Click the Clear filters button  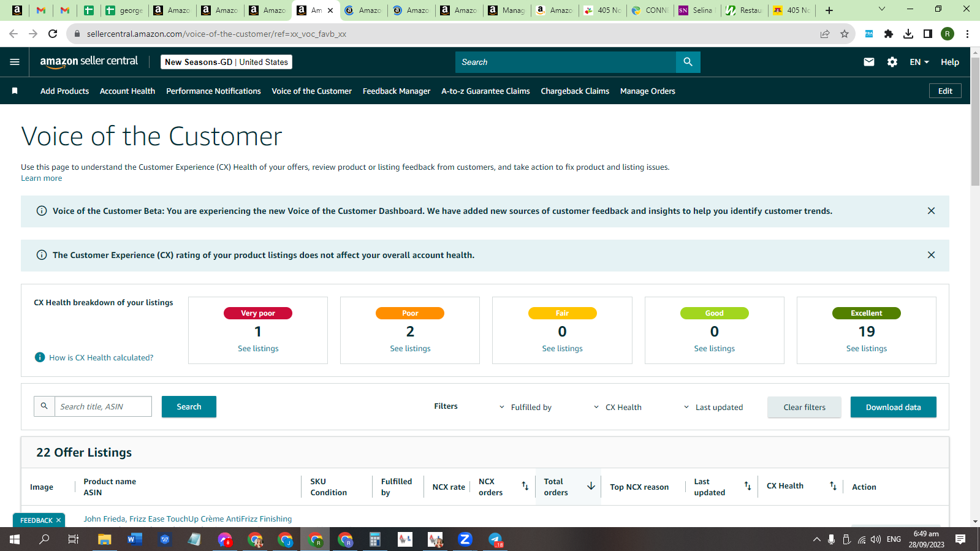coord(804,407)
